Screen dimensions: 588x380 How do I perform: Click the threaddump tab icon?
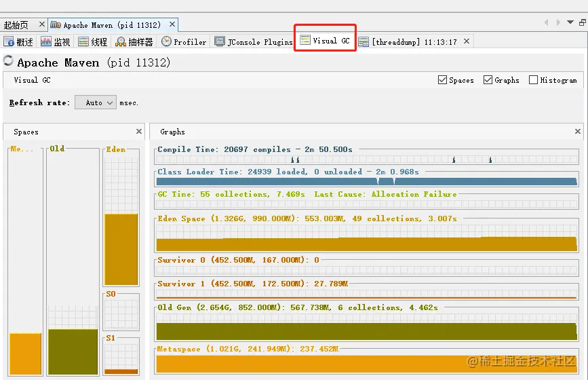tap(364, 41)
